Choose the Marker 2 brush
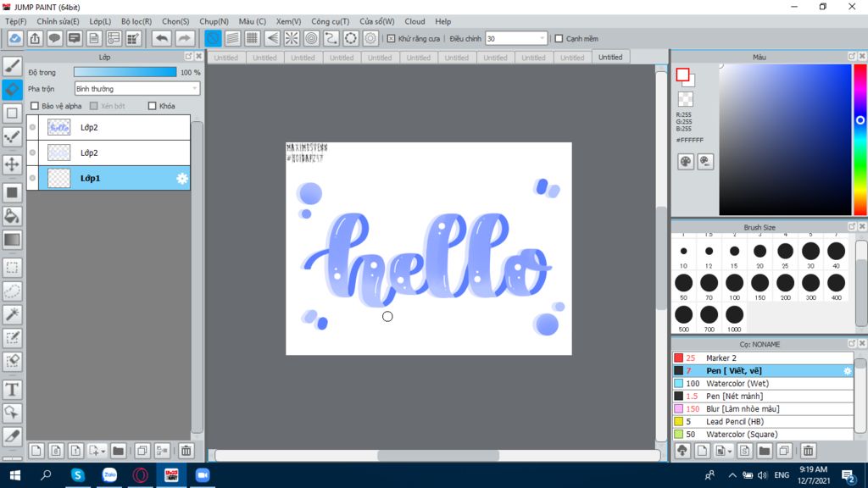 pos(763,358)
